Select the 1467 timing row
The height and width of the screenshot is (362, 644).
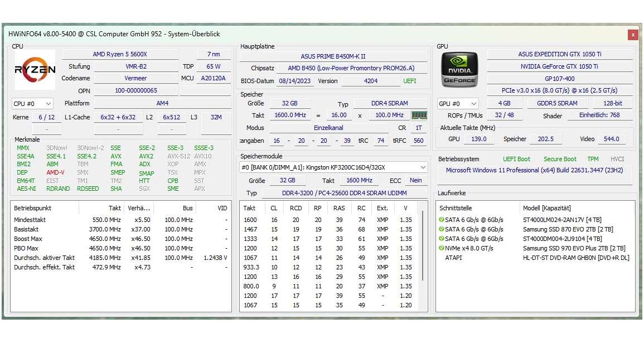330,229
